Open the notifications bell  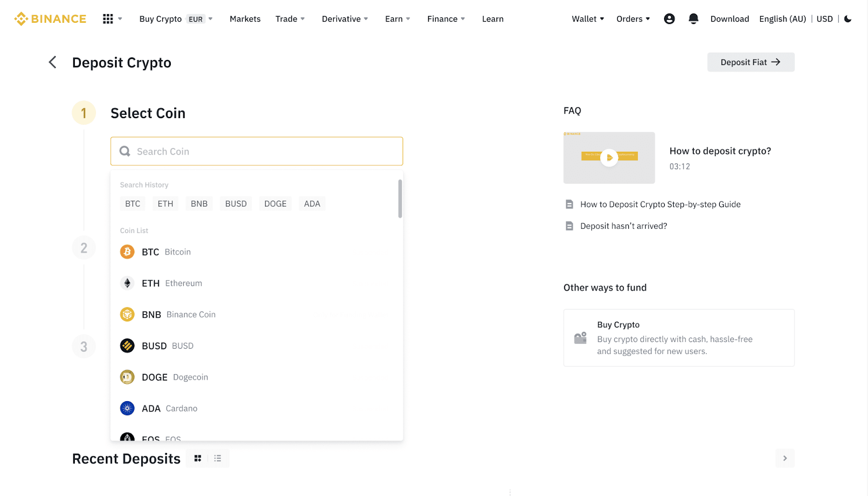(x=693, y=19)
